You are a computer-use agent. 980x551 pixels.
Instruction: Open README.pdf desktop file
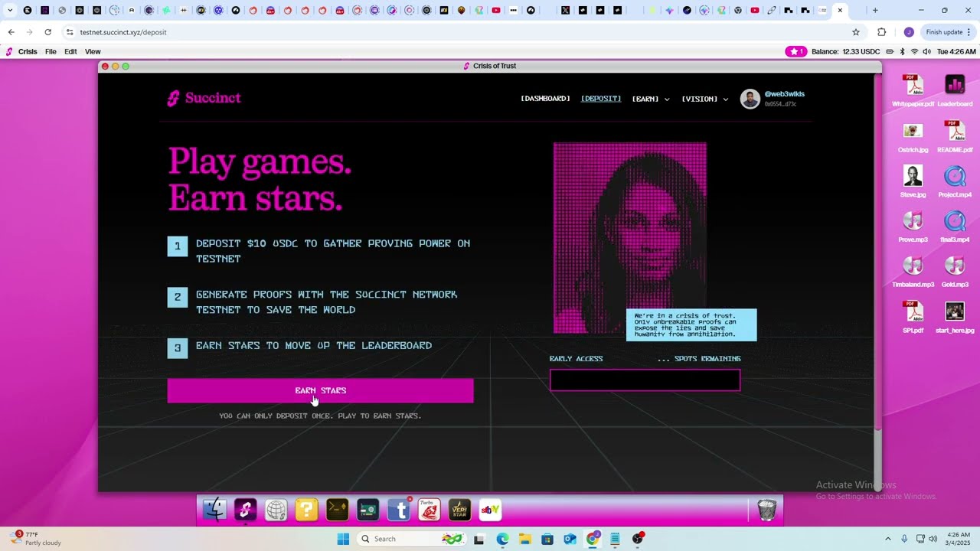tap(955, 136)
